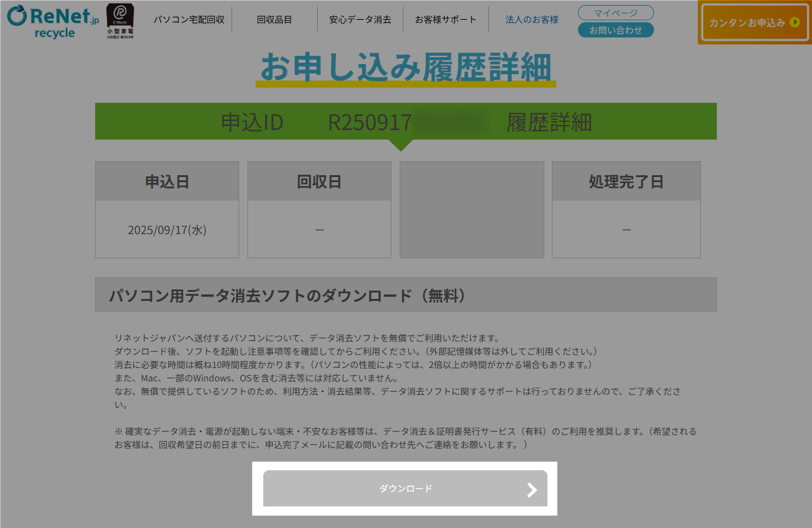Image resolution: width=812 pixels, height=528 pixels.
Task: Click the white chevron on the ダウンロード button
Action: click(532, 489)
